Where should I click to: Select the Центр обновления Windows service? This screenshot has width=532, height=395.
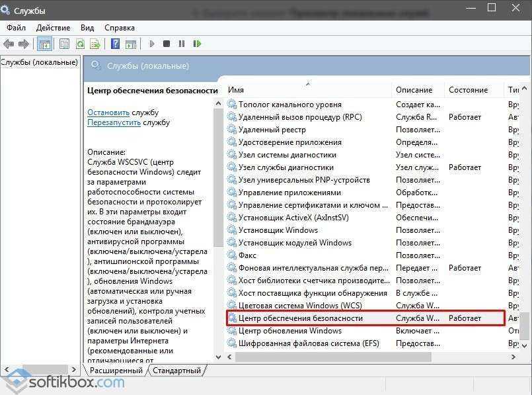pyautogui.click(x=289, y=330)
